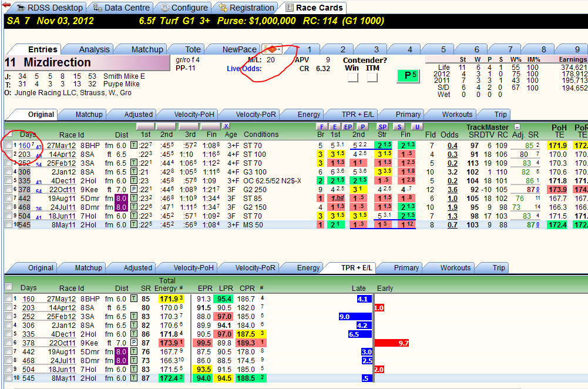This screenshot has width=588, height=389.
Task: Click the red back arrow icon
Action: [x=6, y=5]
